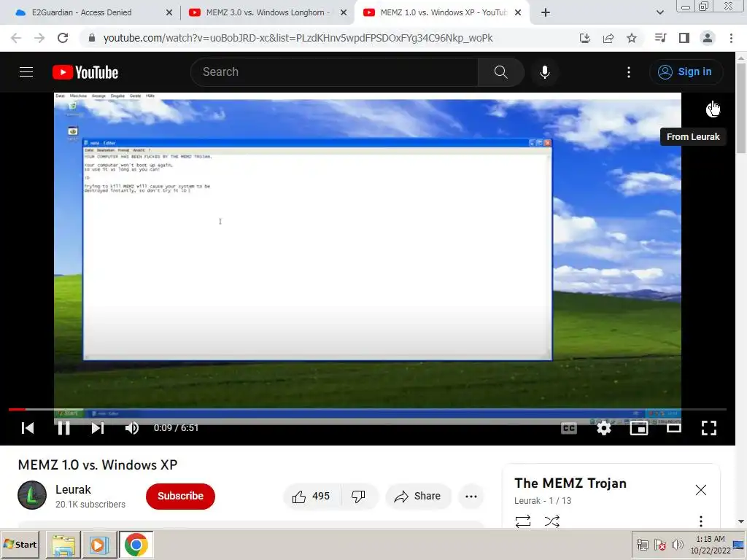
Task: Share this page from address bar
Action: click(608, 38)
